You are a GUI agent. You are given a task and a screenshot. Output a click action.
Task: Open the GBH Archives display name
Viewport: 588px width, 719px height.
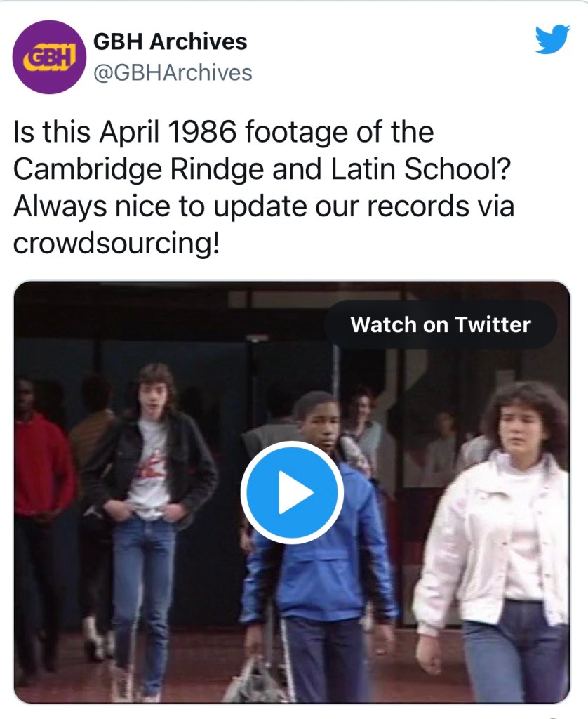170,42
